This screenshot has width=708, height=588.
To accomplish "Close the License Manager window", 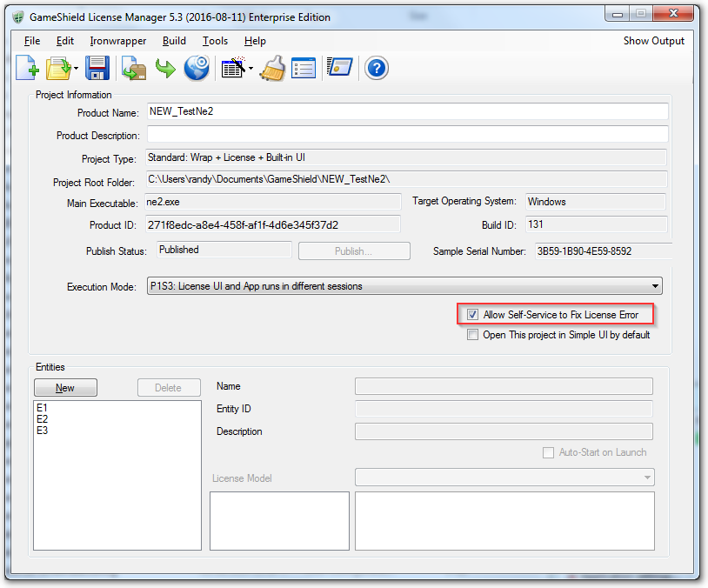I will pos(673,14).
